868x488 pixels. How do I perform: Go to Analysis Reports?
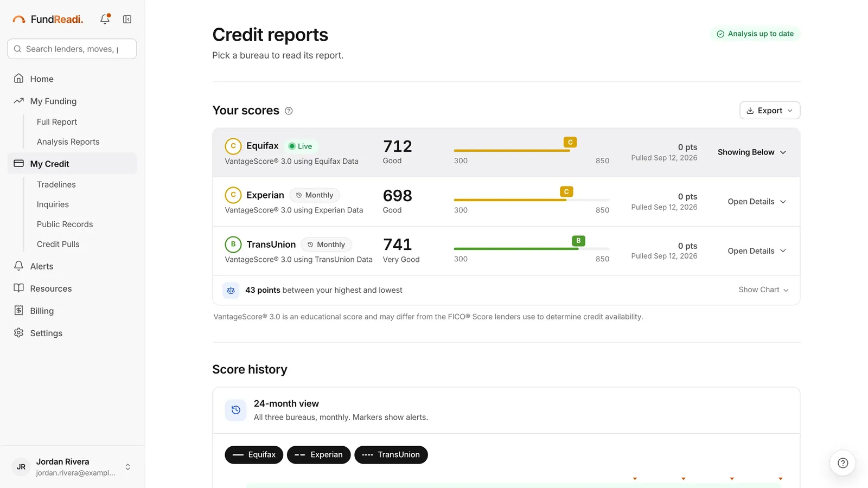68,142
